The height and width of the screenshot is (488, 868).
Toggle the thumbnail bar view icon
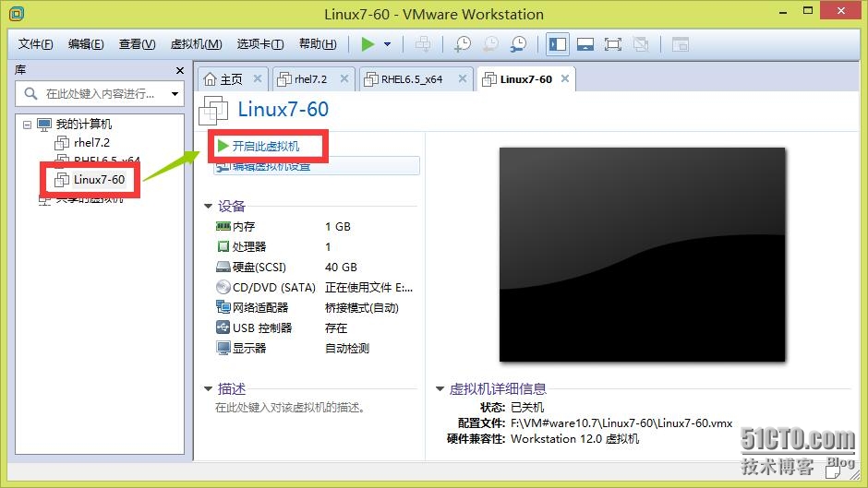coord(585,44)
